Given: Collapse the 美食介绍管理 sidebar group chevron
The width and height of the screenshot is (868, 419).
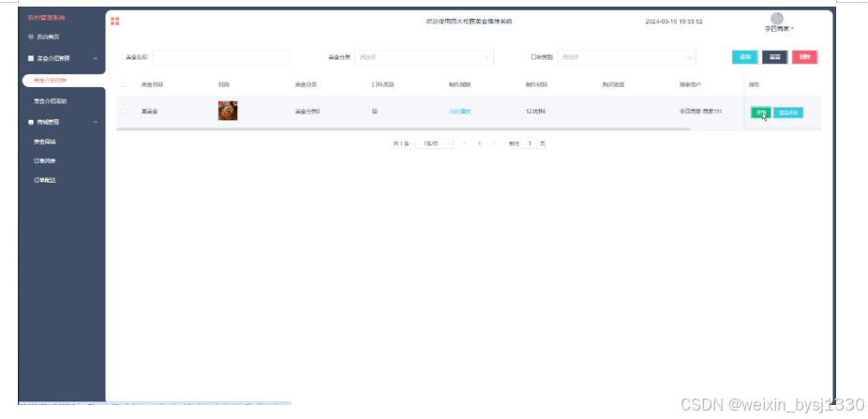Looking at the screenshot, I should 96,58.
